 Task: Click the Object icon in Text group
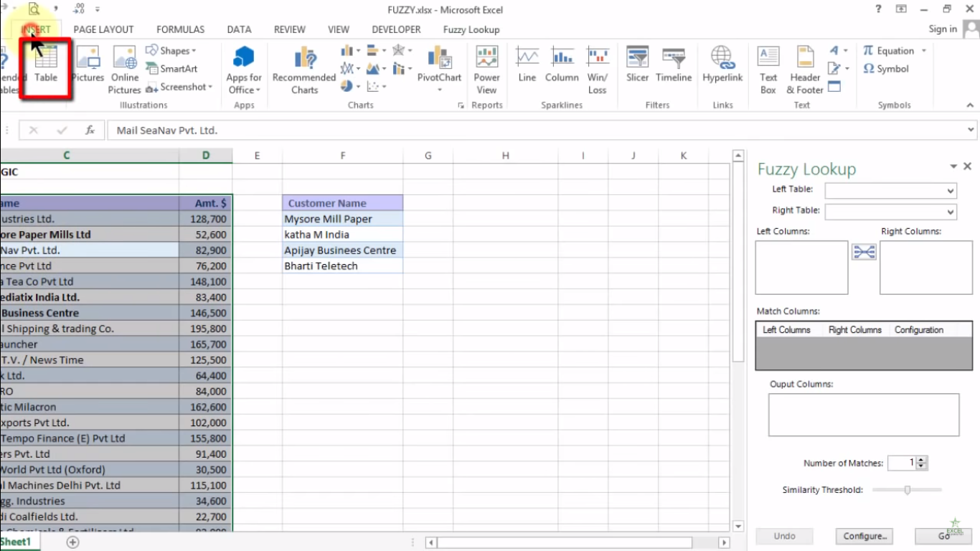pyautogui.click(x=834, y=87)
